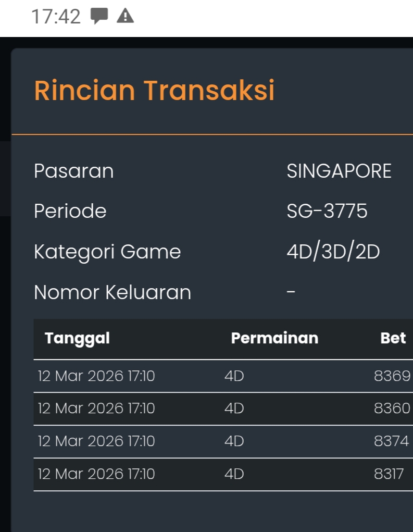413x532 pixels.
Task: Click the Rincian Transaksi heading
Action: pos(154,90)
